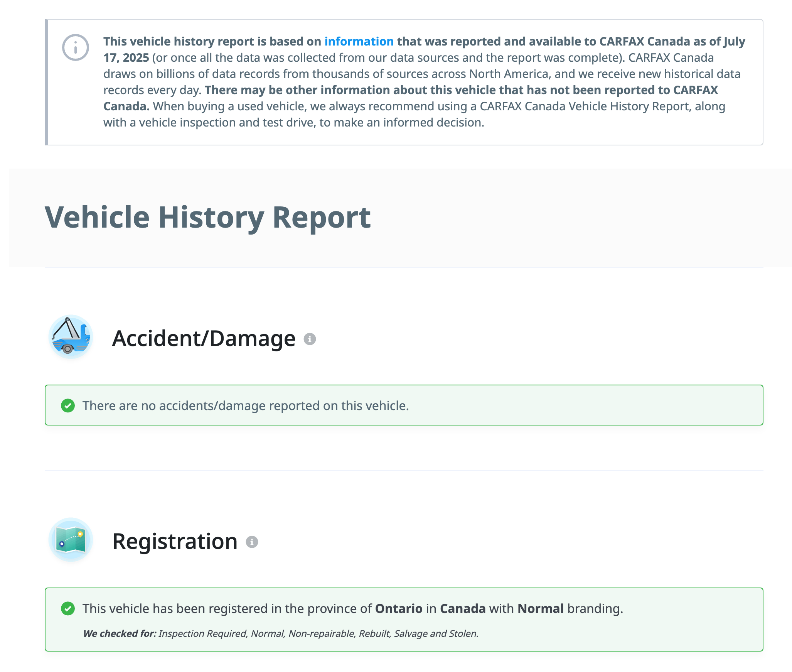Click the tow truck Accident/Damage icon
The width and height of the screenshot is (792, 672).
71,337
